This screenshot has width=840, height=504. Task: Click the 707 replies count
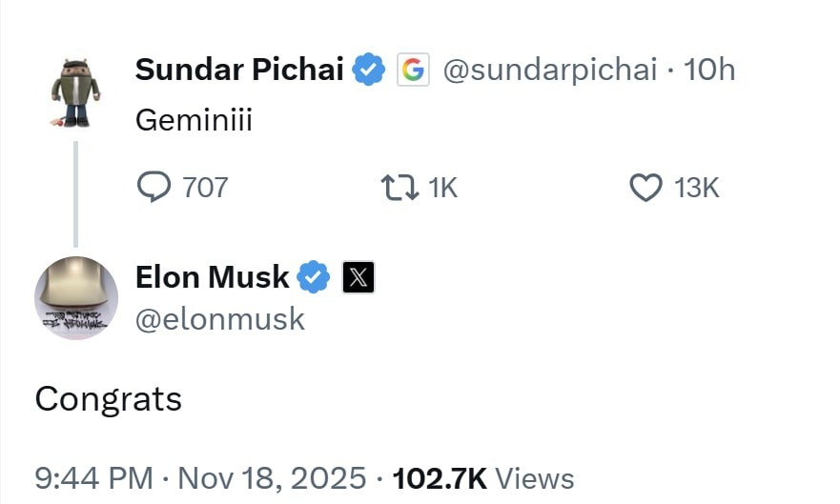click(x=205, y=188)
